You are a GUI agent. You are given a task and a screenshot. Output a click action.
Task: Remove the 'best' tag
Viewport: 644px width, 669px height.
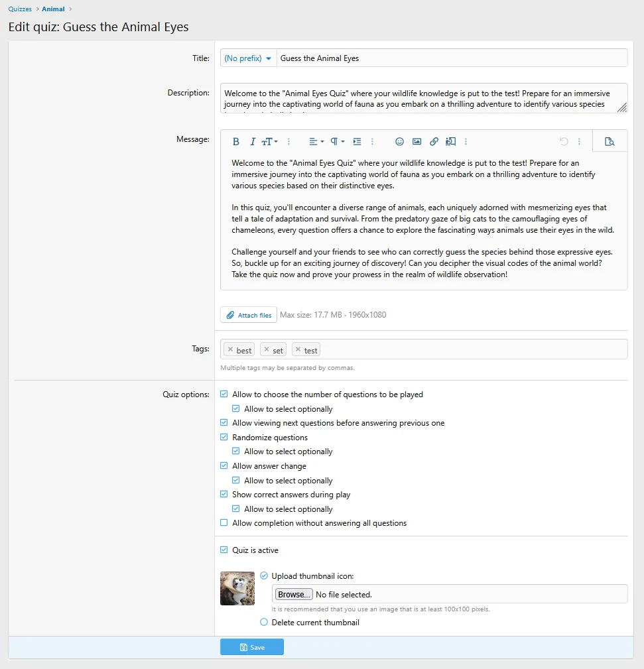(x=230, y=349)
